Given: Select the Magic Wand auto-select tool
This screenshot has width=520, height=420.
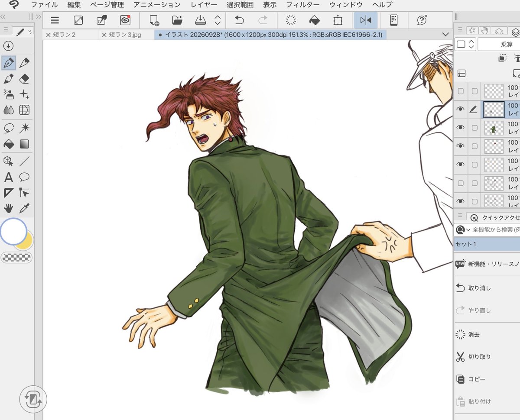Looking at the screenshot, I should click(x=25, y=128).
